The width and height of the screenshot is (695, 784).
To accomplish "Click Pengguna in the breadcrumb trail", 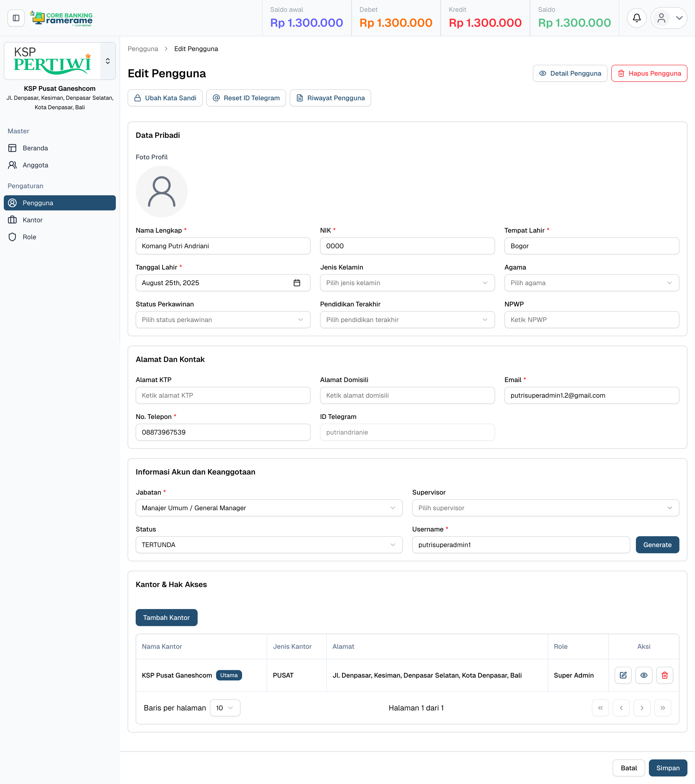I will (x=143, y=49).
